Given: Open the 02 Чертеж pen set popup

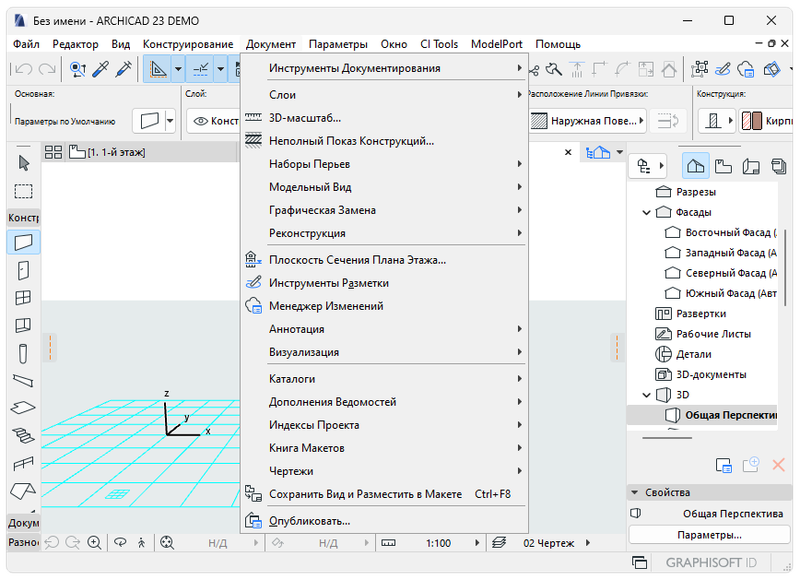Looking at the screenshot, I should [588, 543].
